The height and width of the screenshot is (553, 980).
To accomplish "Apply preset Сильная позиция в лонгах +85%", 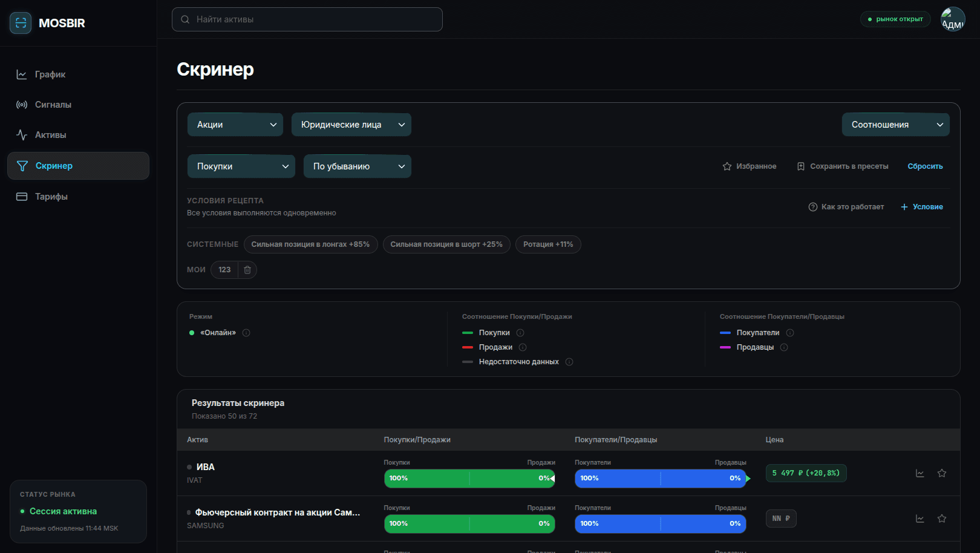I will click(311, 244).
